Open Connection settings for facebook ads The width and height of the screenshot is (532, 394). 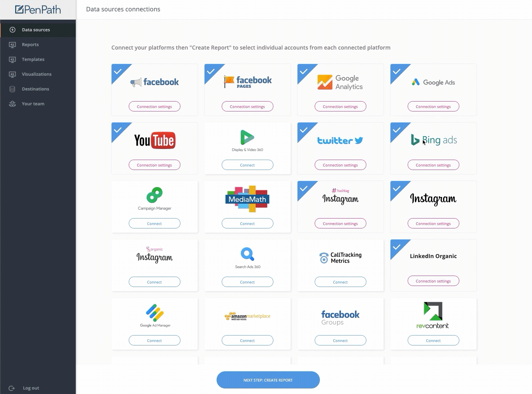tap(155, 106)
